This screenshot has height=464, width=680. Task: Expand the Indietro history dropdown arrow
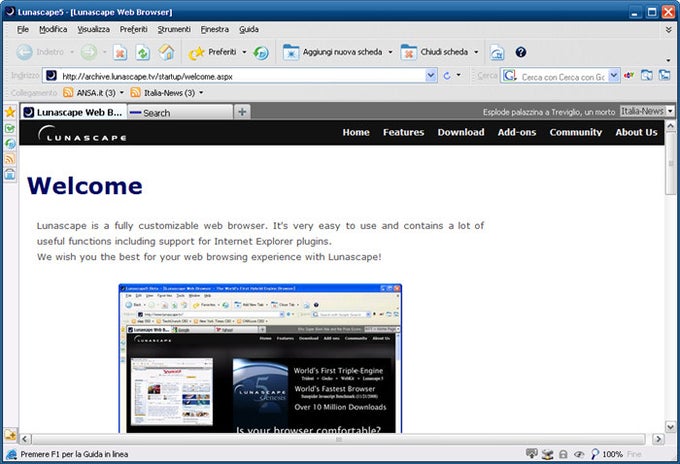[72, 52]
